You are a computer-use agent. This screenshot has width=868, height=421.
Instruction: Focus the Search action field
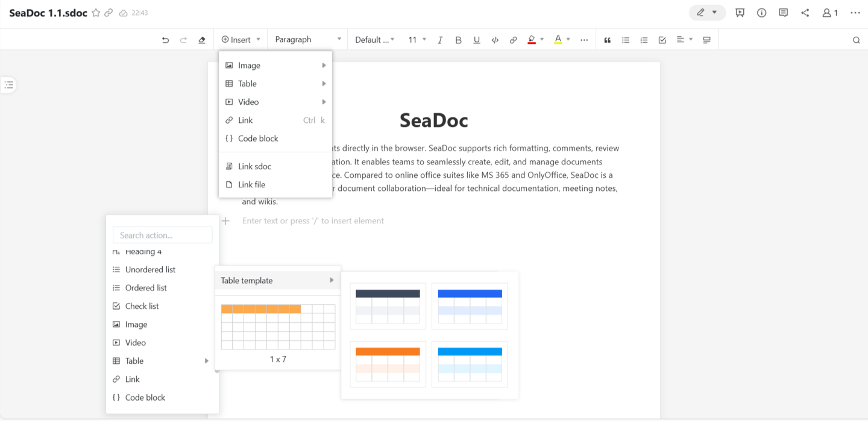pyautogui.click(x=163, y=235)
